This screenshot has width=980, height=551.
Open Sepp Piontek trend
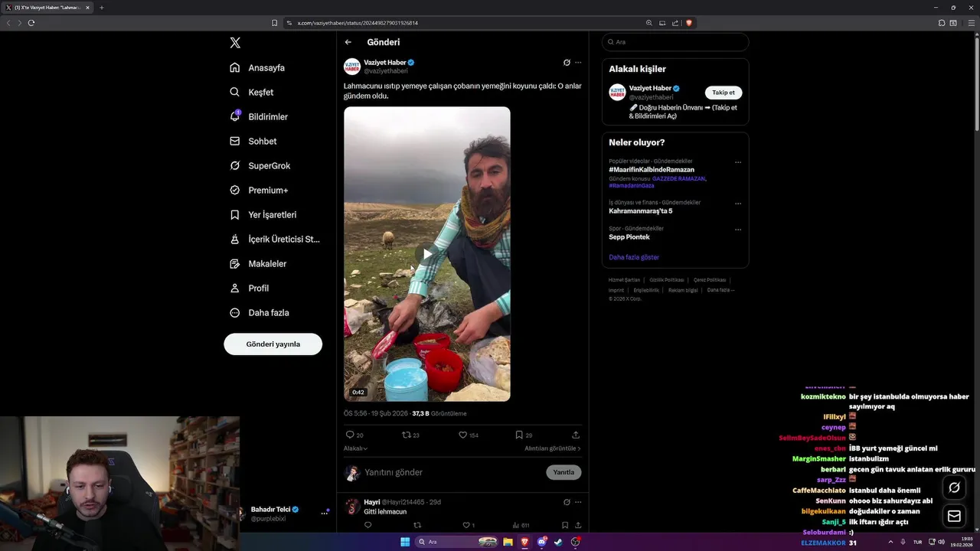point(629,236)
